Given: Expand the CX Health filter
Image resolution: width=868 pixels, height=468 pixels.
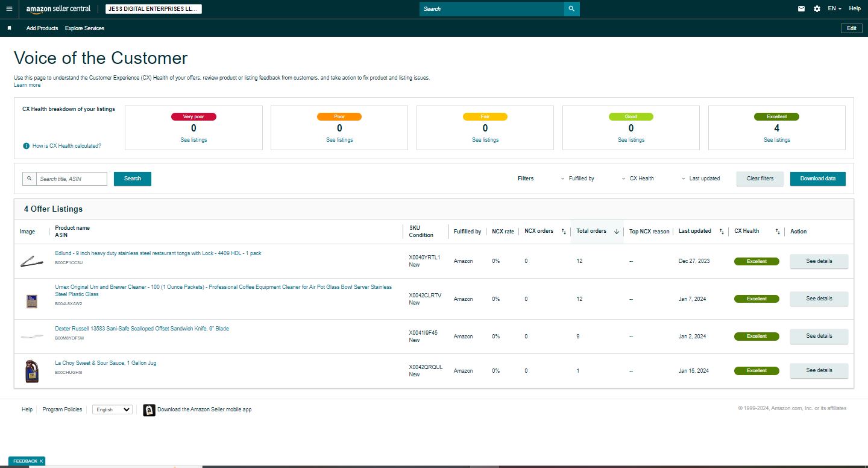Looking at the screenshot, I should (638, 179).
